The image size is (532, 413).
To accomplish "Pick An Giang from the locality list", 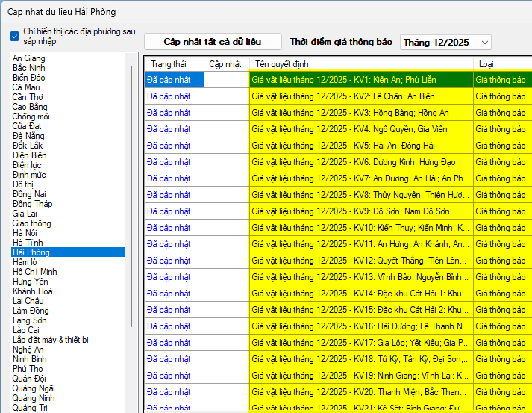I will [28, 58].
